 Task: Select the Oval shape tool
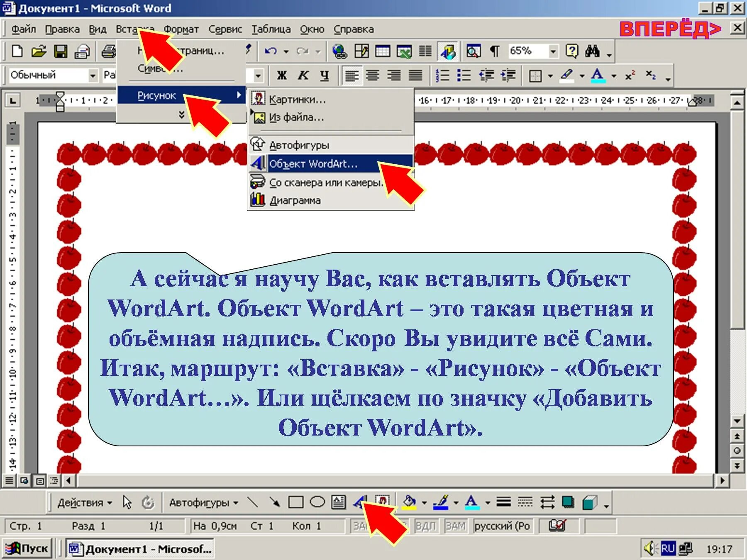pyautogui.click(x=317, y=503)
